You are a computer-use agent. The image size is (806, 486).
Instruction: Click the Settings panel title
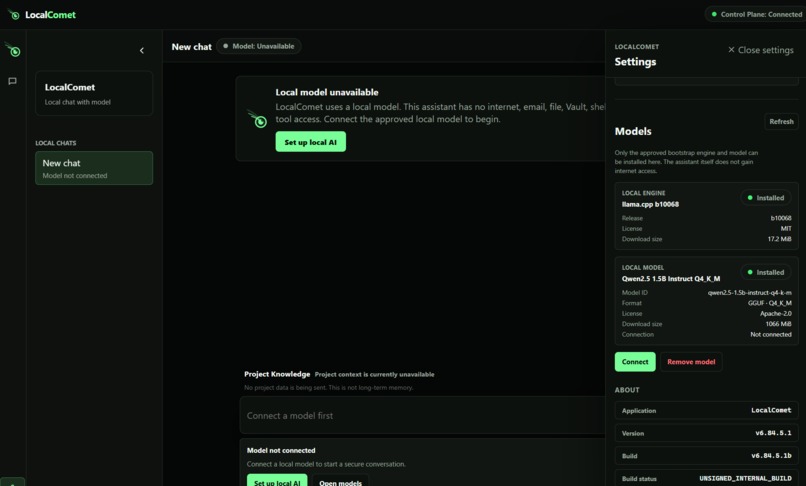(635, 62)
